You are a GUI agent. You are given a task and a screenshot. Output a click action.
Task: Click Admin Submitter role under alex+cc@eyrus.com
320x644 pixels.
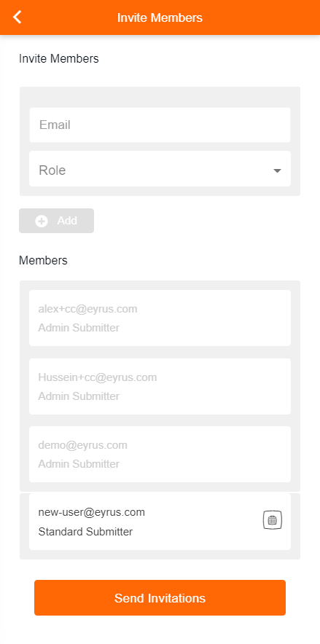[x=79, y=328]
